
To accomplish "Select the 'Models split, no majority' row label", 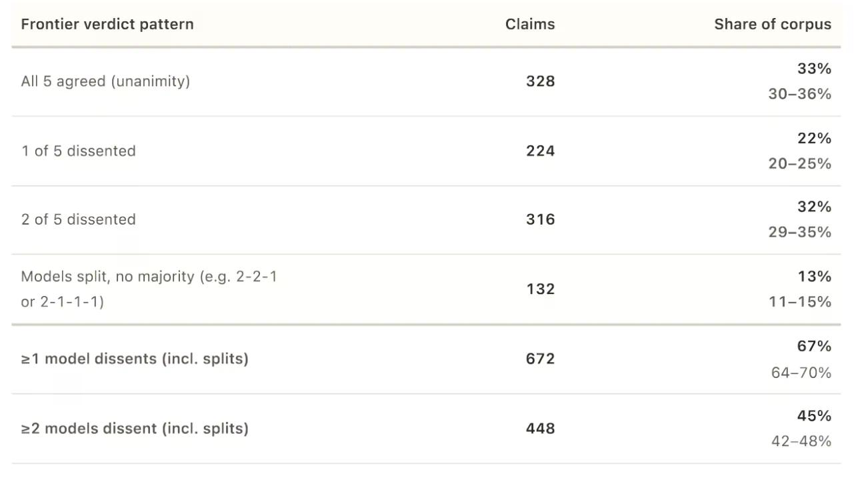I will [x=149, y=289].
